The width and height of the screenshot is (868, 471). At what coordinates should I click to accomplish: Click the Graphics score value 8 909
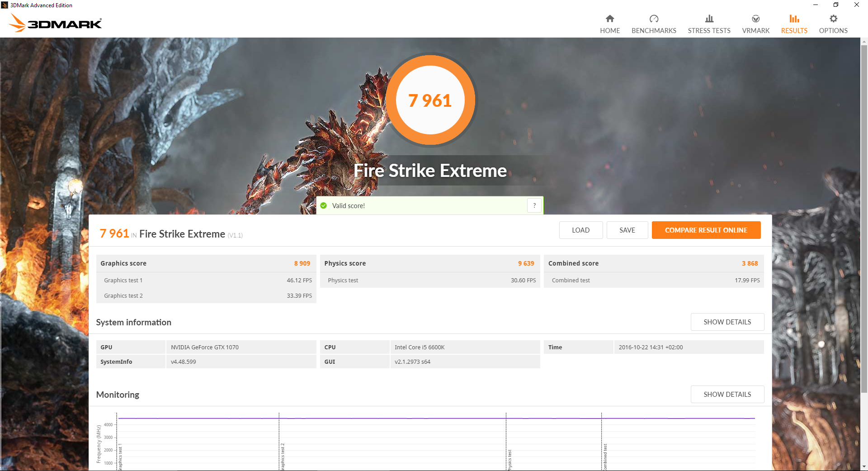point(302,263)
